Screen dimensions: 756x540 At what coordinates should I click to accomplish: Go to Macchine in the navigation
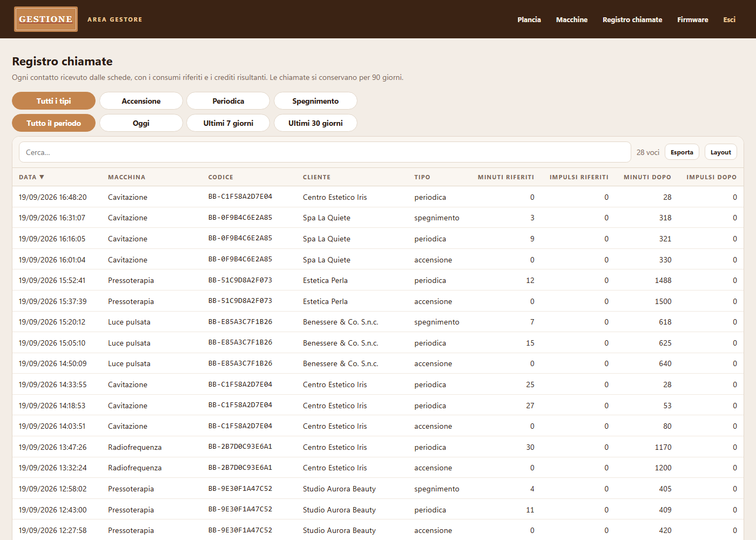click(x=572, y=19)
